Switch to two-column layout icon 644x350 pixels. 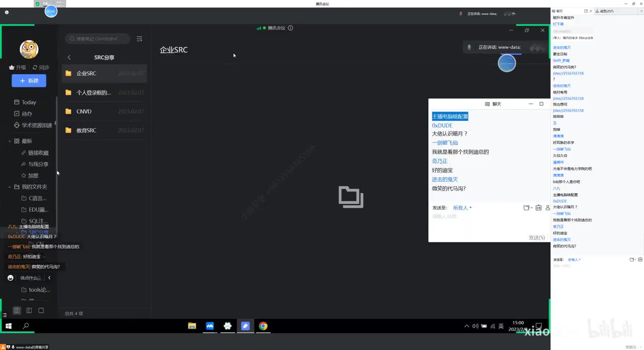[x=29, y=311]
